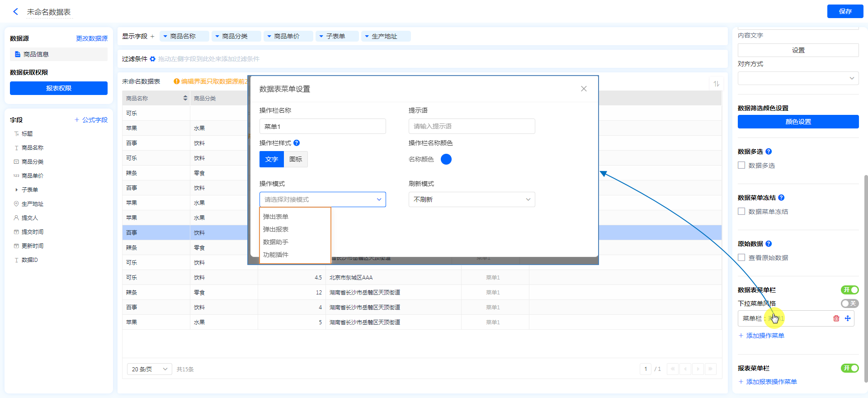
Task: Click the sort icon in 商品名称 column header
Action: (x=185, y=98)
